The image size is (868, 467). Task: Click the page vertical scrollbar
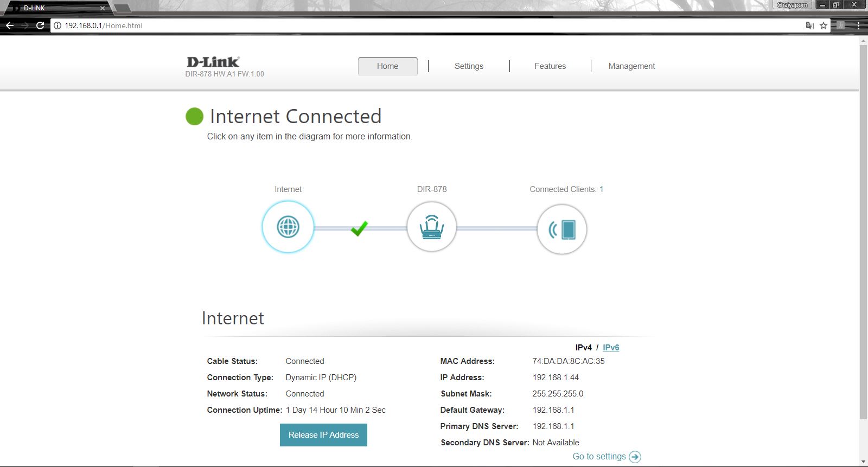(863, 232)
